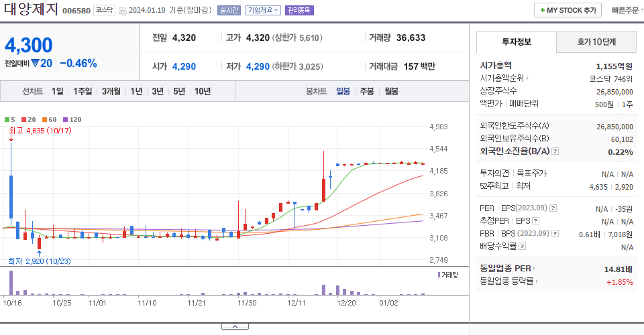Select the 주봉 candlestick chart
Viewport: 644px width, 335px height.
367,91
